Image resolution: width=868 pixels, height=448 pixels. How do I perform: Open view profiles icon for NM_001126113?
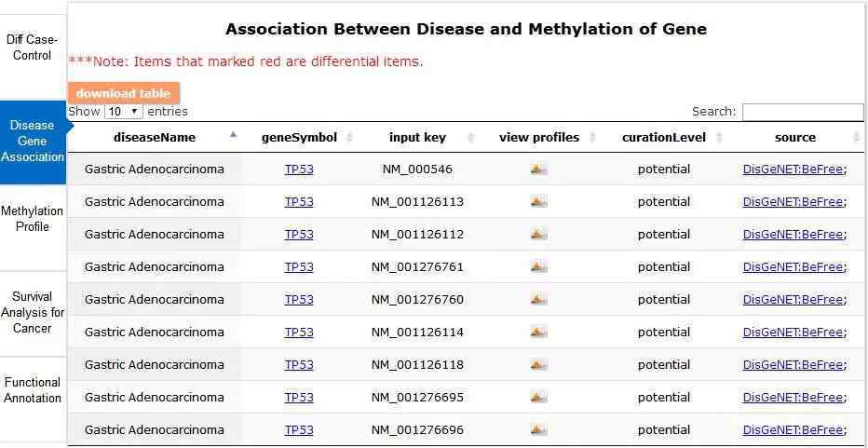pyautogui.click(x=538, y=202)
